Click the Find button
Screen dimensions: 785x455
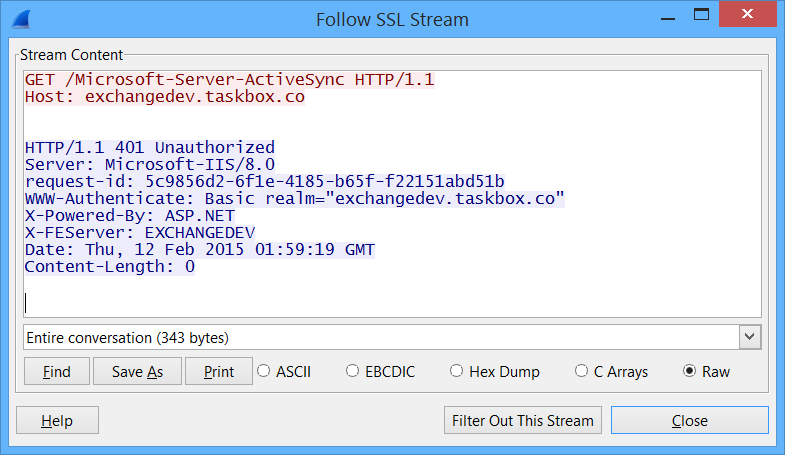[57, 371]
